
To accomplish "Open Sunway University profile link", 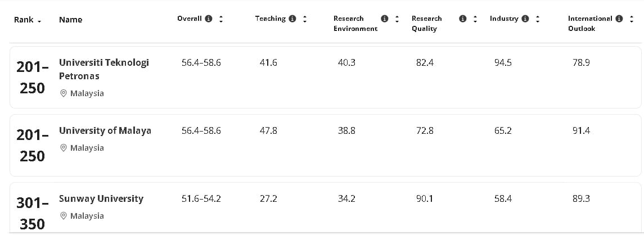I will 101,198.
